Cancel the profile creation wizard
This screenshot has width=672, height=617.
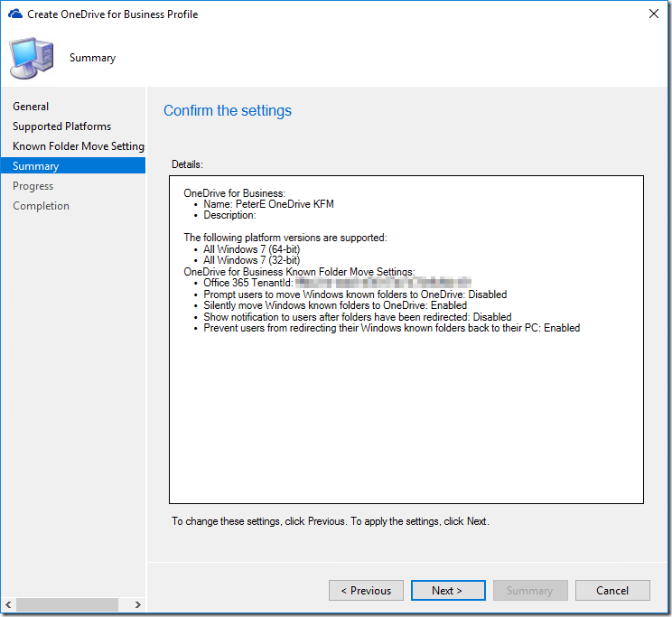(612, 591)
